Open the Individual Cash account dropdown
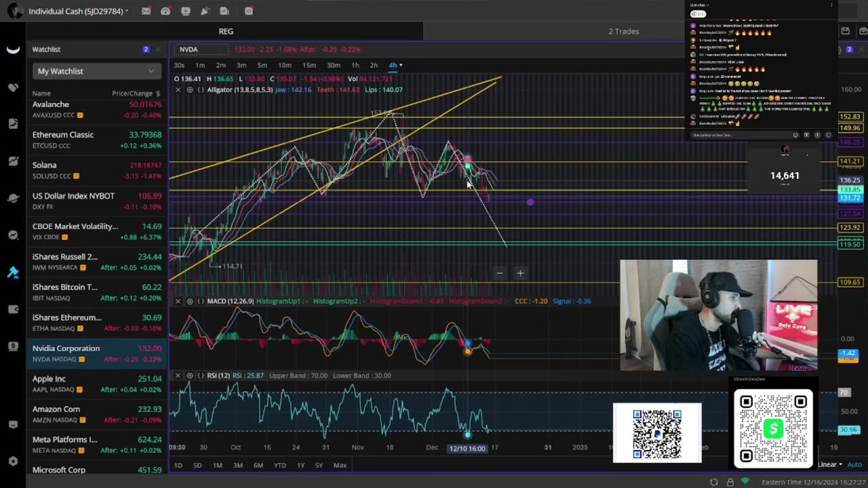 coord(78,12)
